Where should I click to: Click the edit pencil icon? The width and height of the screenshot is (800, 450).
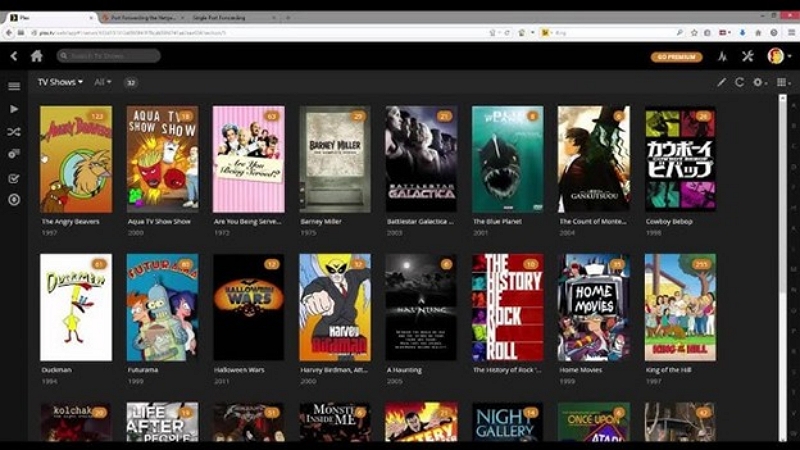721,82
